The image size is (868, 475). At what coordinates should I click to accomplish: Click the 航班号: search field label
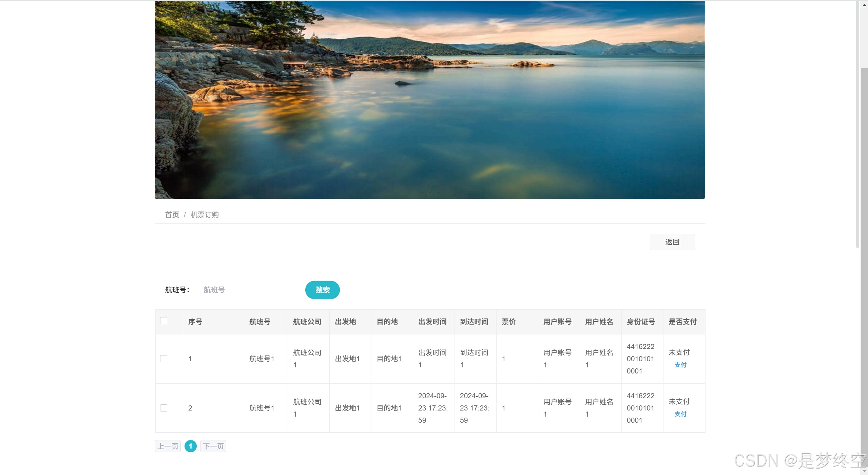click(177, 290)
